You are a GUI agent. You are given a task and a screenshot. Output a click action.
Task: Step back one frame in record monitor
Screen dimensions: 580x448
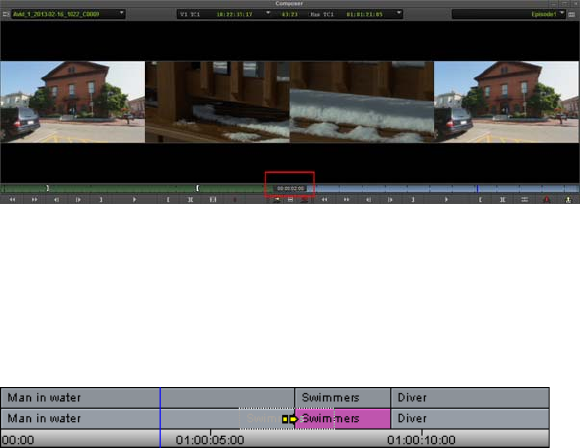368,200
